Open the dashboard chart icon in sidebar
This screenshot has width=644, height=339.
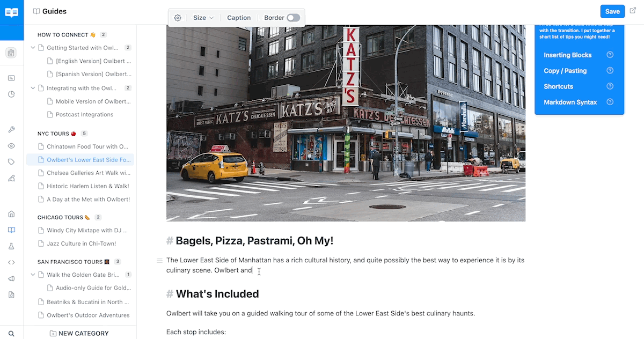(x=11, y=78)
